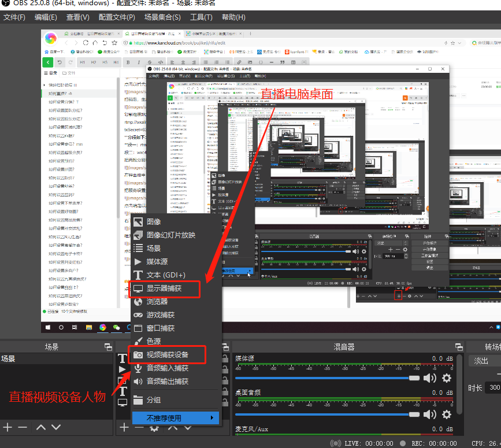Move scene down with down arrow
The image size is (501, 448).
tap(56, 427)
